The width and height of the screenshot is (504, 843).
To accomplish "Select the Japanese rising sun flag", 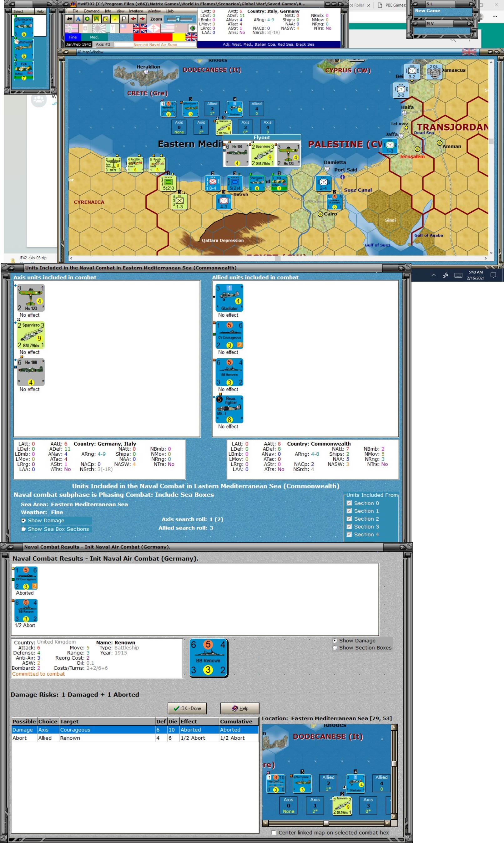I will click(x=99, y=28).
